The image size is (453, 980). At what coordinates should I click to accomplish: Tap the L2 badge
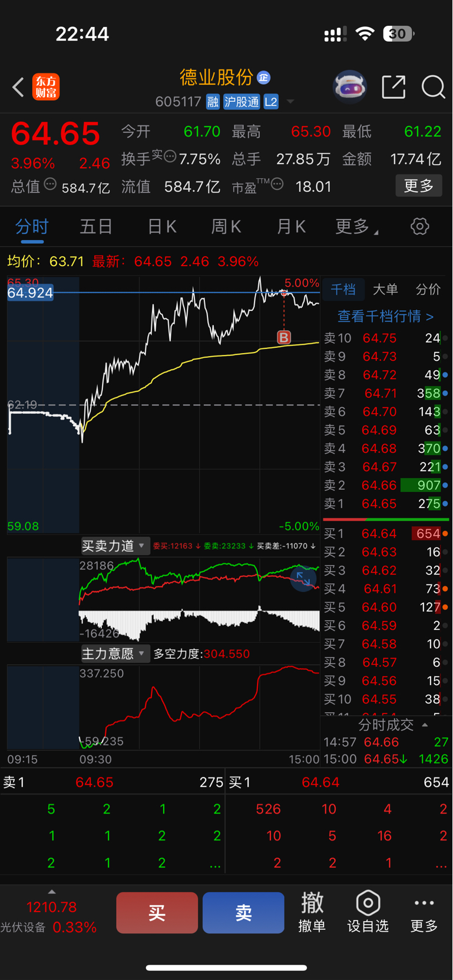(271, 102)
